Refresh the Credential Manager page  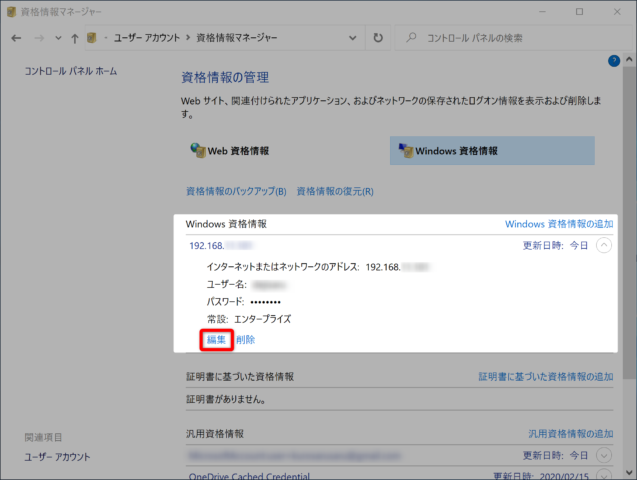[378, 38]
